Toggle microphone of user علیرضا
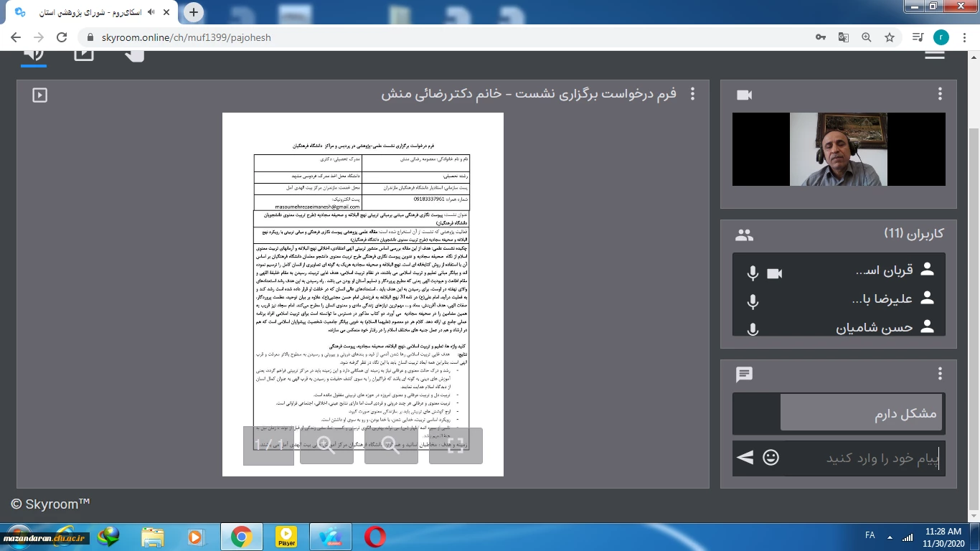 pos(753,301)
